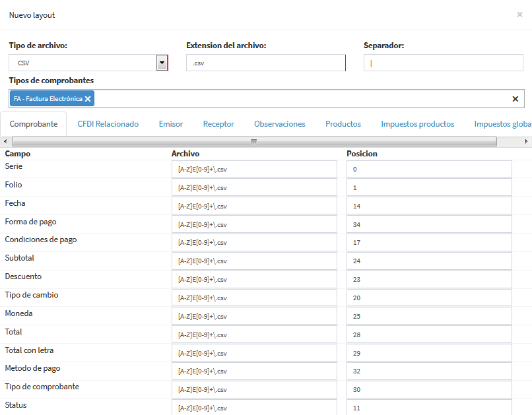
Task: Select the Receptor tab
Action: 218,124
